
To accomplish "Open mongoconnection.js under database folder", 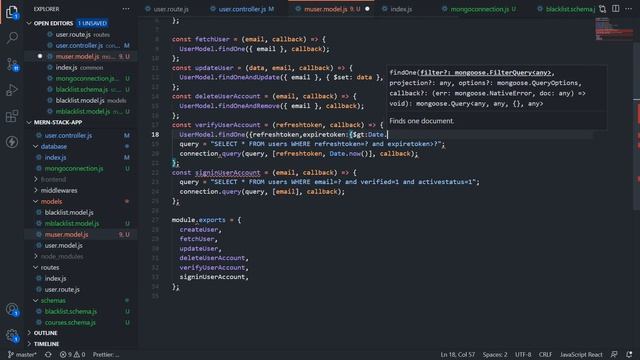I will tap(73, 168).
